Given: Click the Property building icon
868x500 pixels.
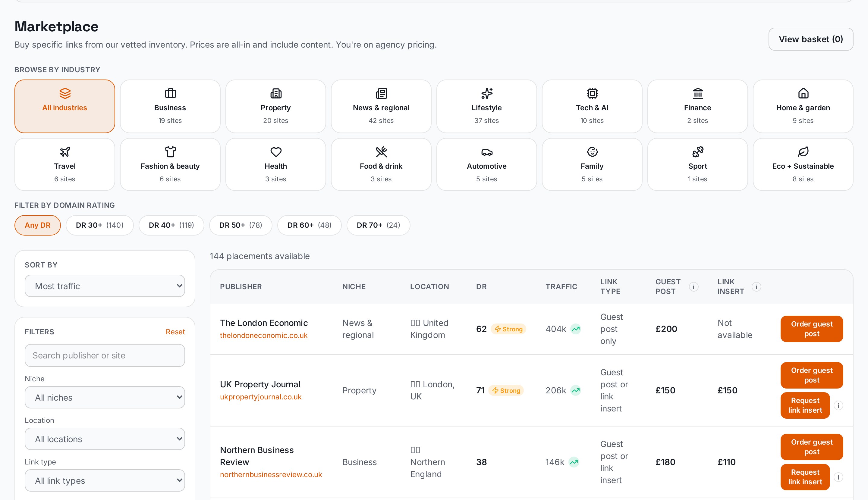Looking at the screenshot, I should [x=275, y=93].
